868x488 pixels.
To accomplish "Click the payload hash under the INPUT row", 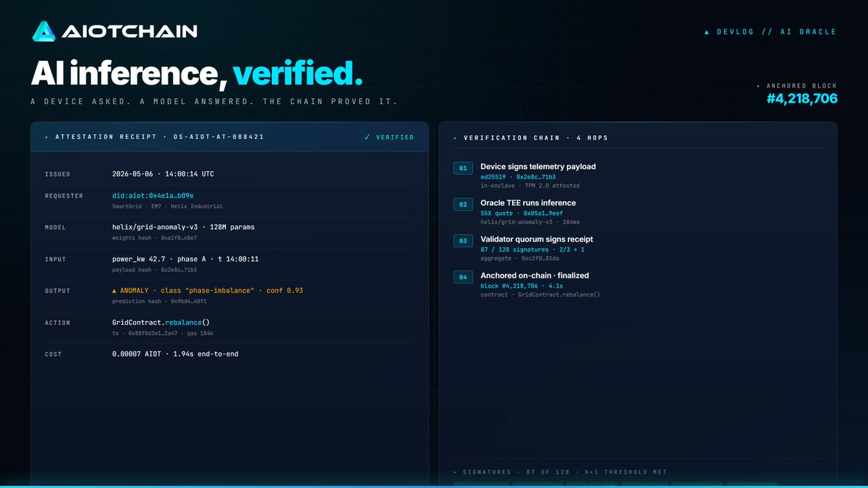I will click(154, 270).
